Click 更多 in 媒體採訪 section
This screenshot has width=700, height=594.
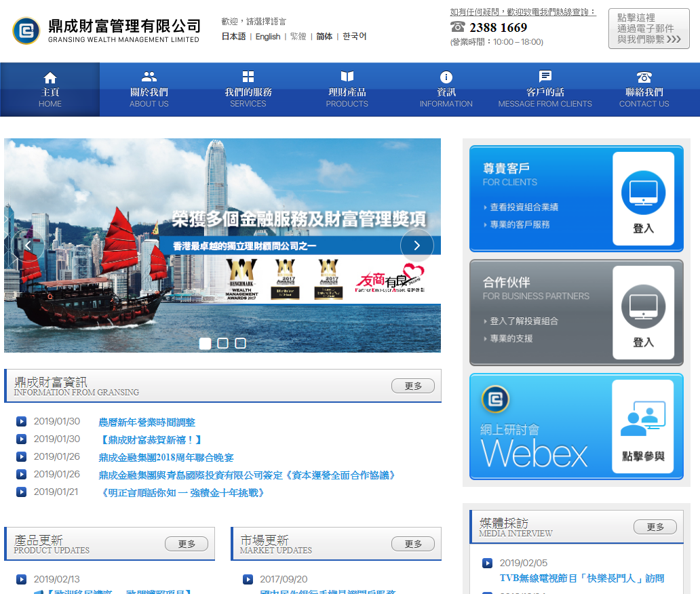(x=655, y=527)
